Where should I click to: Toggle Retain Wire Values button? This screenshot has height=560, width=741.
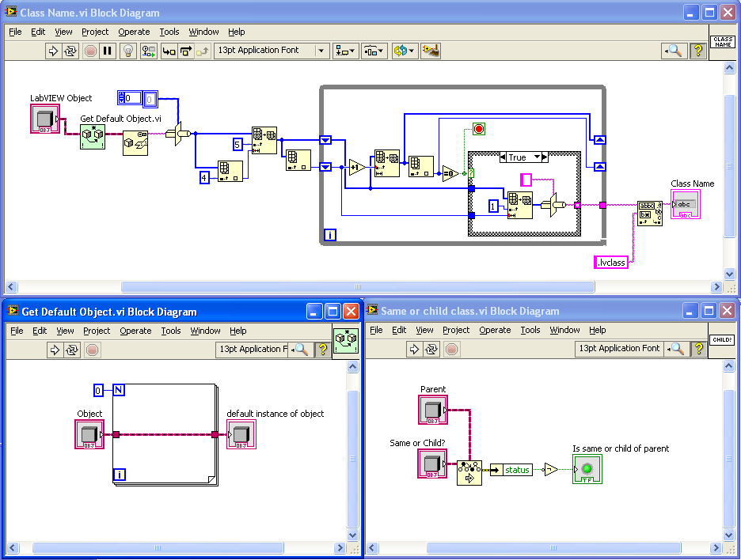pos(148,51)
